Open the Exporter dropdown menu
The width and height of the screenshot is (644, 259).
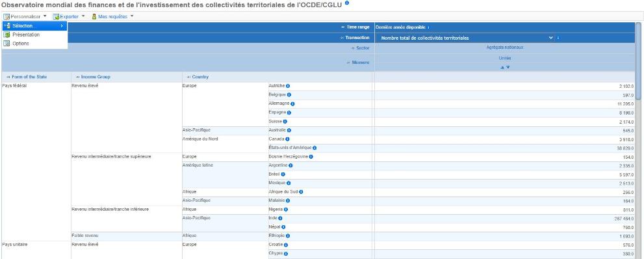[69, 17]
